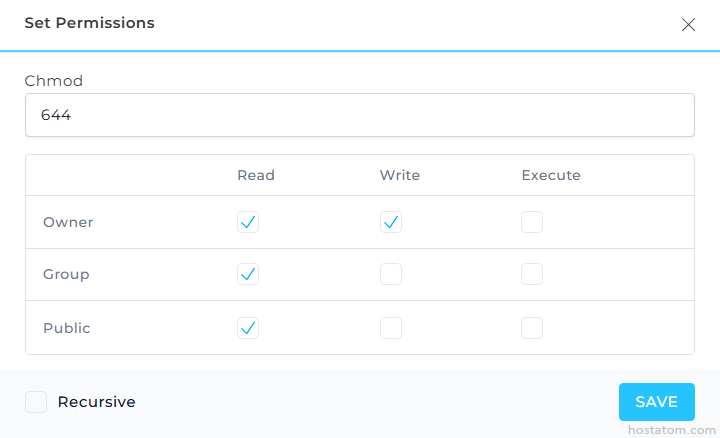Uncheck Owner Read permission checkbox

(x=248, y=222)
